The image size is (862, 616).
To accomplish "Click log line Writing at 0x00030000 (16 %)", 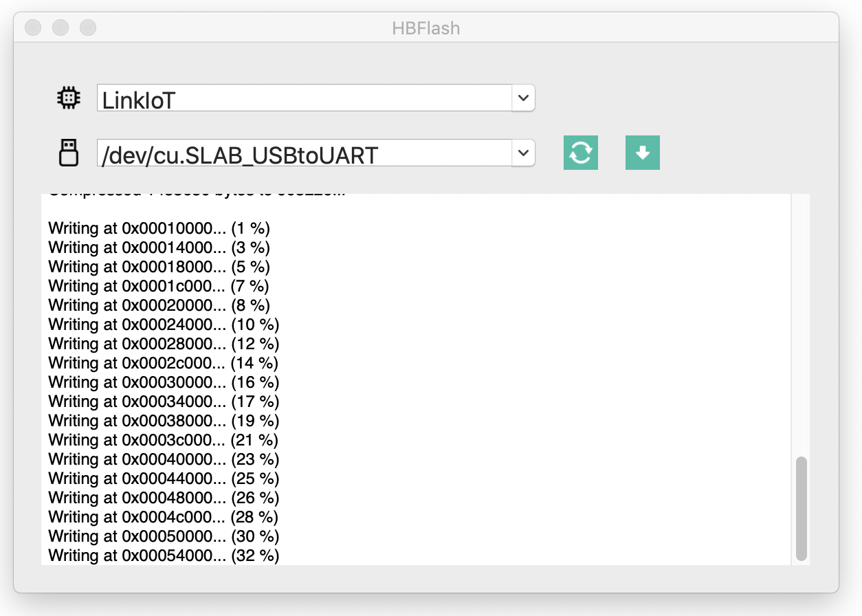I will (x=164, y=382).
